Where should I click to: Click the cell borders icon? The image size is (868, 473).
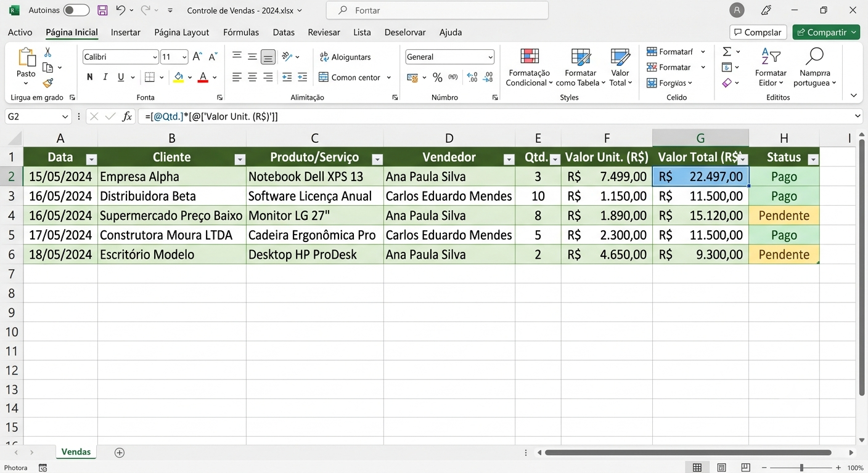coord(150,77)
